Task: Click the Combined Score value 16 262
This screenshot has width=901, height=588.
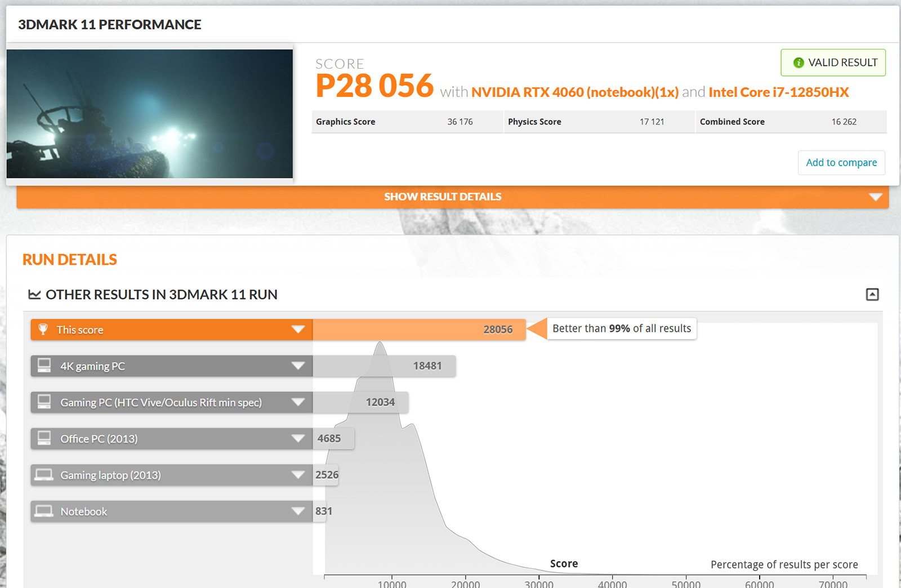Action: pyautogui.click(x=844, y=122)
